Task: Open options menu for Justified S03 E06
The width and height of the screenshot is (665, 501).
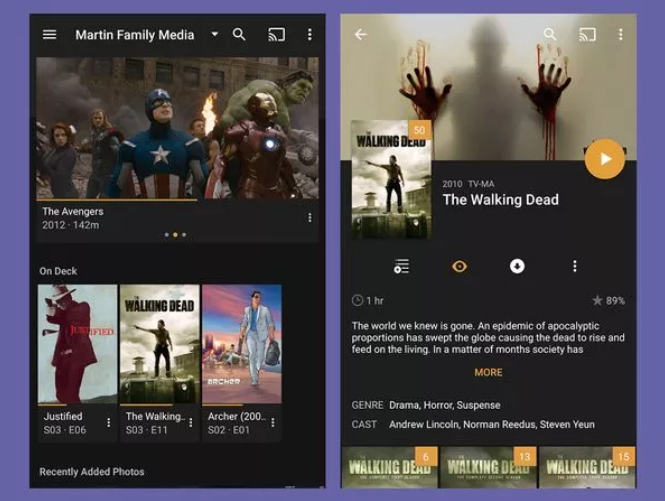Action: point(109,423)
